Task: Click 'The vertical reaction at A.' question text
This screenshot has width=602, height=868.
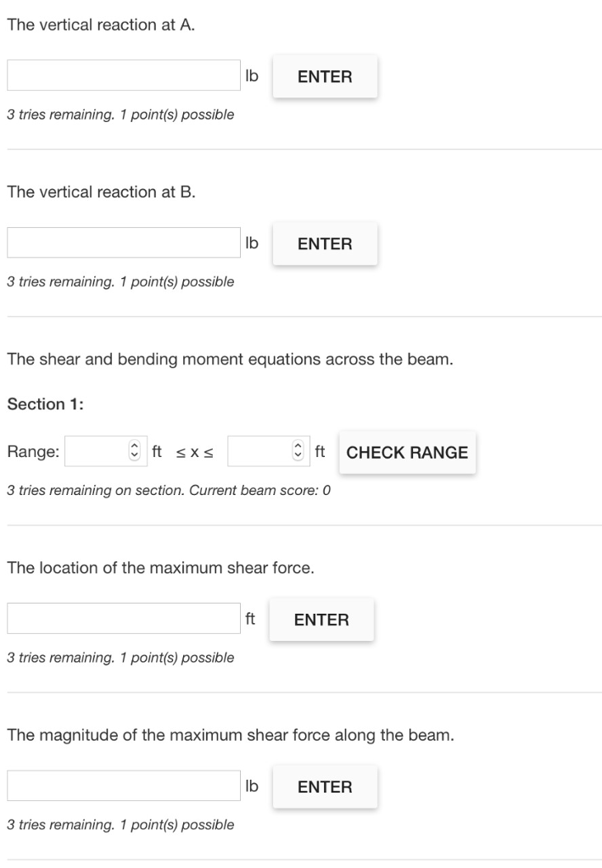Action: pyautogui.click(x=101, y=25)
